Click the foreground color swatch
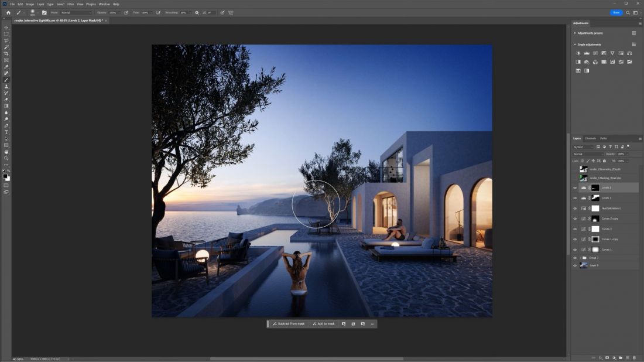 point(5,176)
